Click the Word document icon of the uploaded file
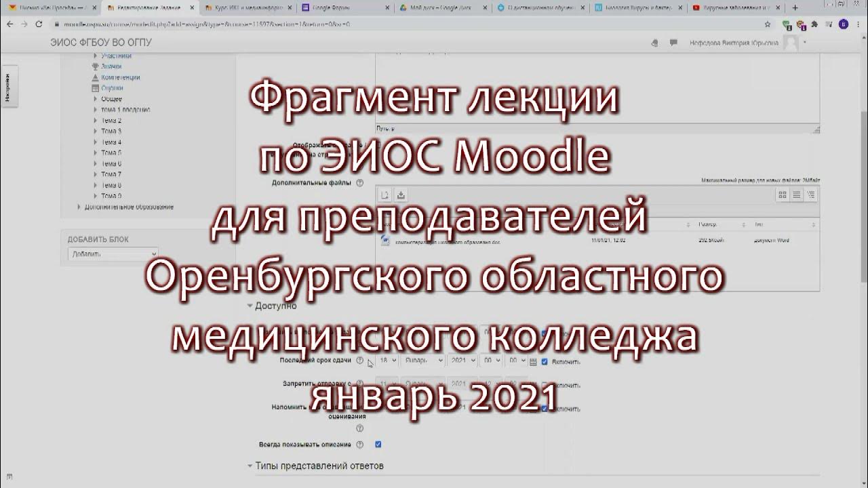The width and height of the screenshot is (868, 488). pyautogui.click(x=385, y=240)
